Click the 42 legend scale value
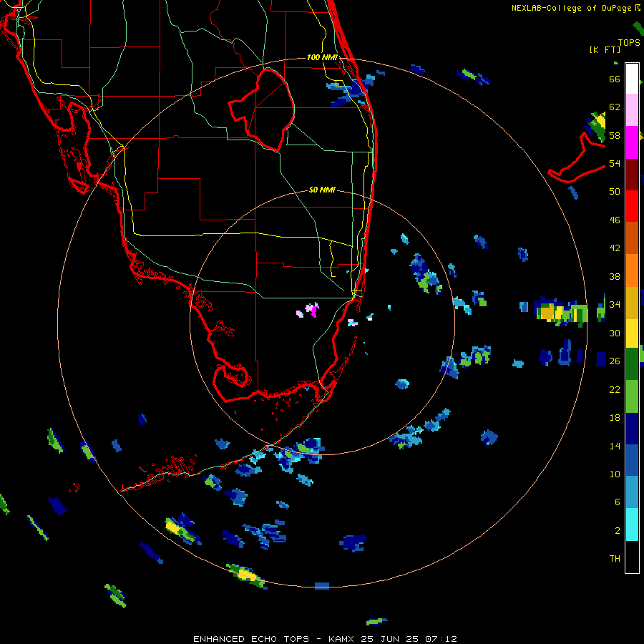Image resolution: width=644 pixels, height=644 pixels. pyautogui.click(x=615, y=248)
